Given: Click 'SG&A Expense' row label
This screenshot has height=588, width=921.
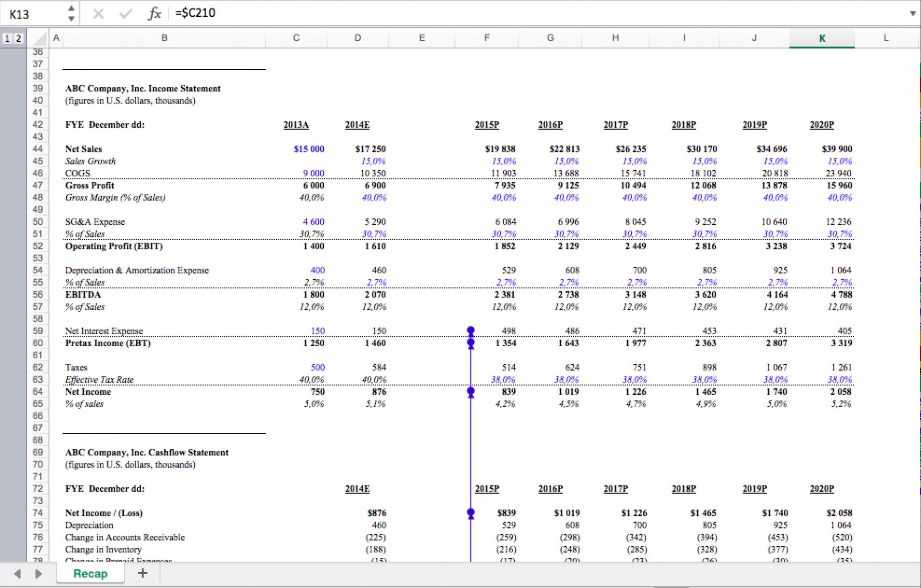Looking at the screenshot, I should pyautogui.click(x=95, y=222).
